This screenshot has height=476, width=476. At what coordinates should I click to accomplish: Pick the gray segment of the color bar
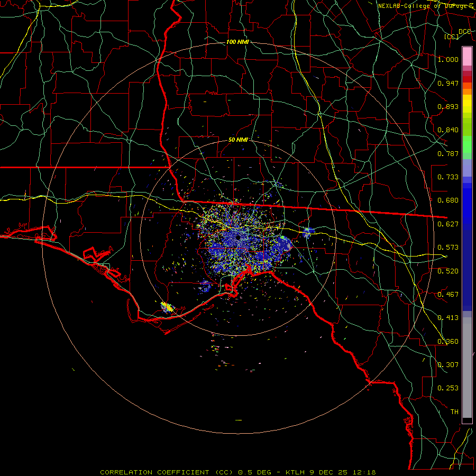pyautogui.click(x=467, y=368)
